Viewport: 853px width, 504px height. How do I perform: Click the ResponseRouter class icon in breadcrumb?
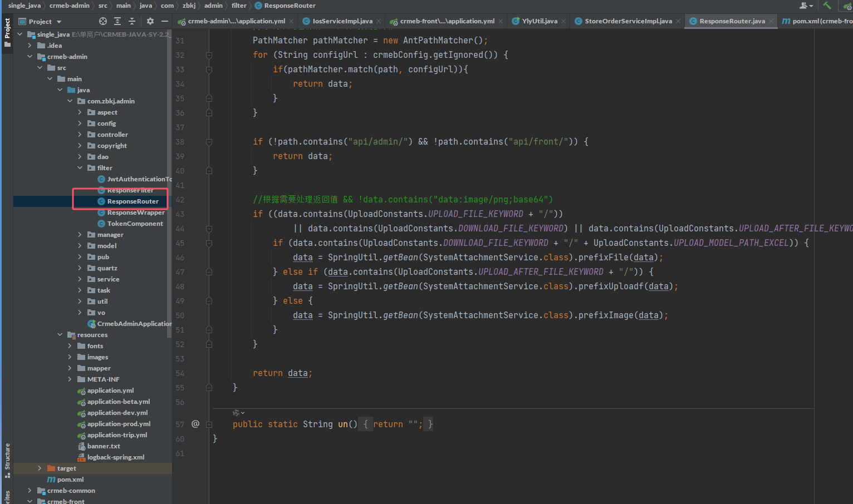tap(258, 6)
